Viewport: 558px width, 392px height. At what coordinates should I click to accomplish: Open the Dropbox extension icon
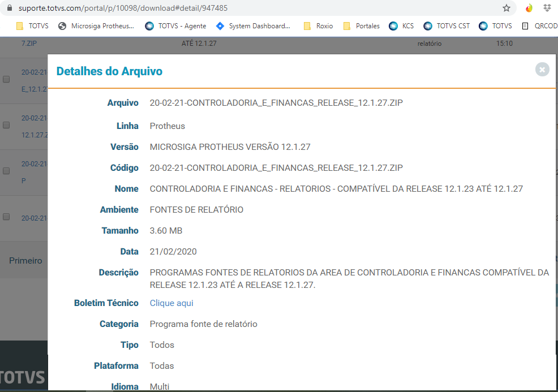(x=547, y=8)
